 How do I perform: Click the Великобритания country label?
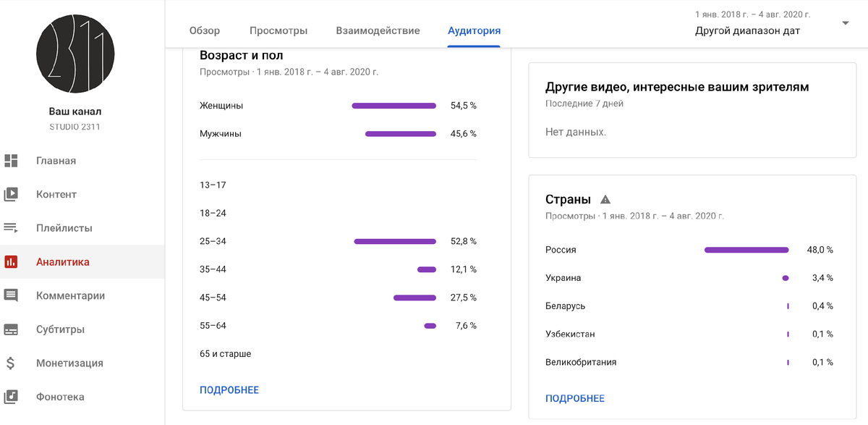(x=581, y=362)
